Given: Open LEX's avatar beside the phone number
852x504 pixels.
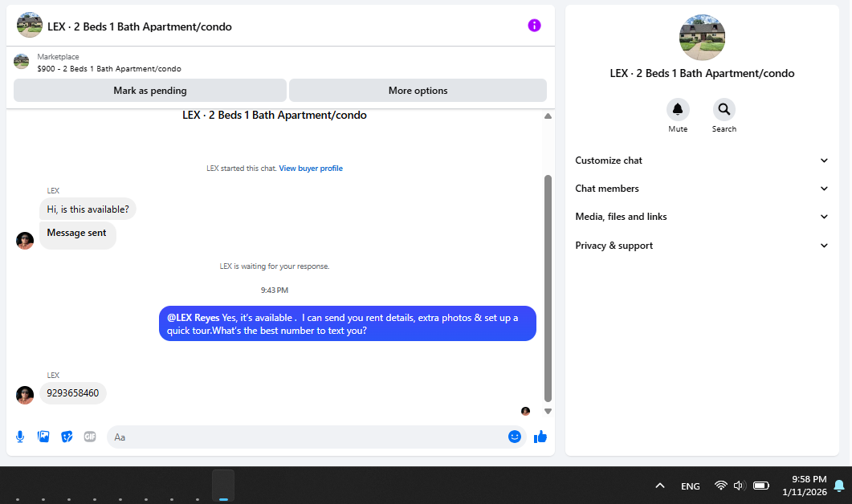Looking at the screenshot, I should 25,395.
